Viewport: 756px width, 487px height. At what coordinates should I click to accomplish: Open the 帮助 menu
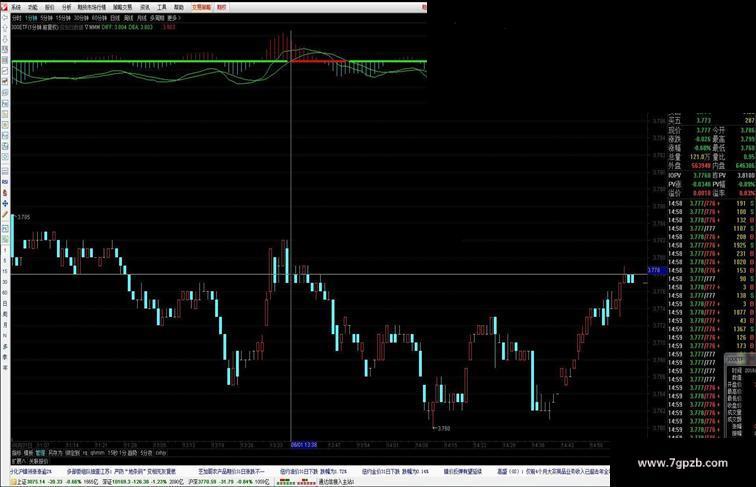pyautogui.click(x=178, y=7)
